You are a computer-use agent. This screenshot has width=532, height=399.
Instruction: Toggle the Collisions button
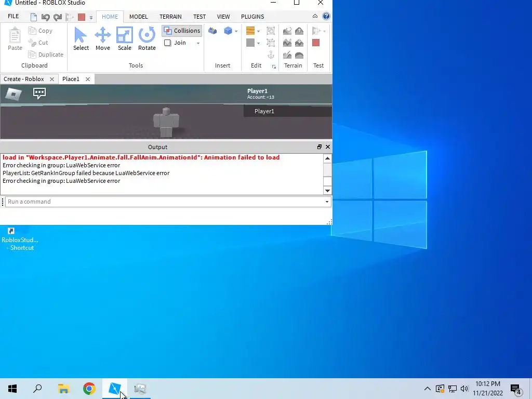point(182,31)
